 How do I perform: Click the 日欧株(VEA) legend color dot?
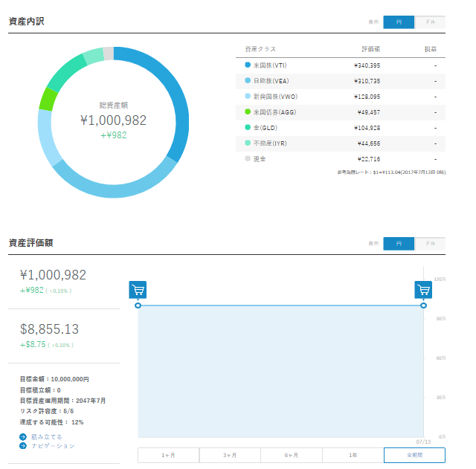248,80
